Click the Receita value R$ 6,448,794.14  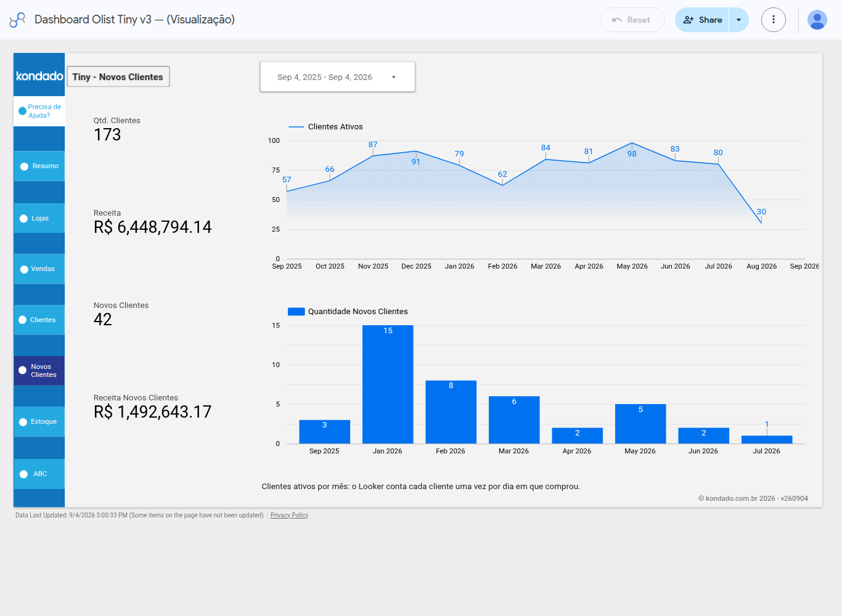(x=153, y=227)
